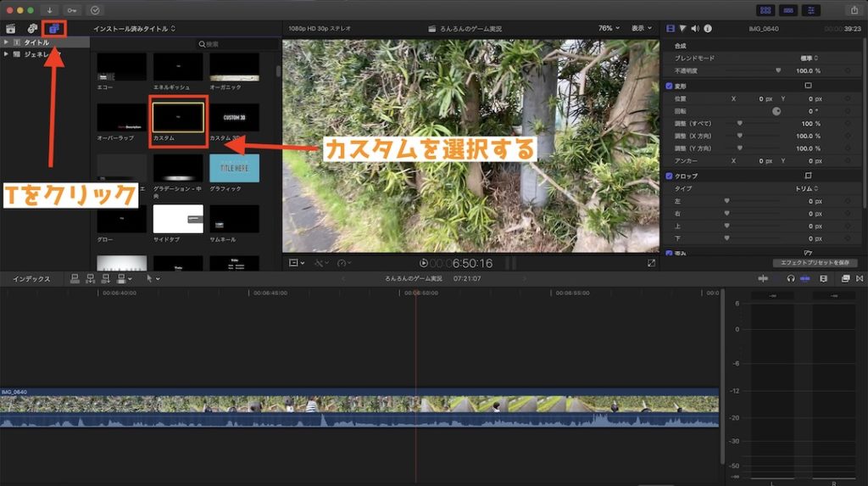Add keyframe for 回転 rotation
This screenshot has width=868, height=486.
(x=848, y=111)
